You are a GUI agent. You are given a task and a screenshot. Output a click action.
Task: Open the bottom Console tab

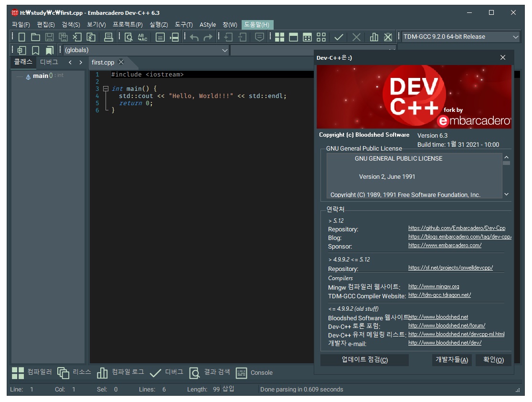255,372
